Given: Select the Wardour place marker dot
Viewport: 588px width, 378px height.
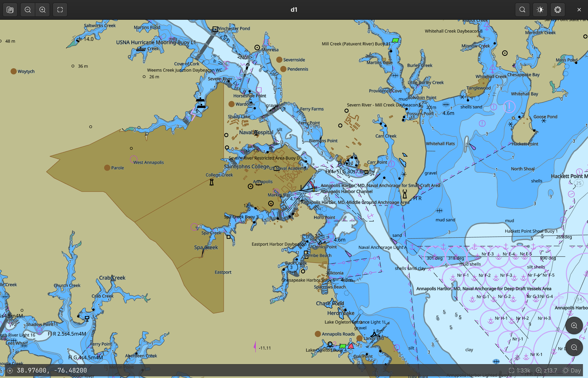Looking at the screenshot, I should coord(231,104).
